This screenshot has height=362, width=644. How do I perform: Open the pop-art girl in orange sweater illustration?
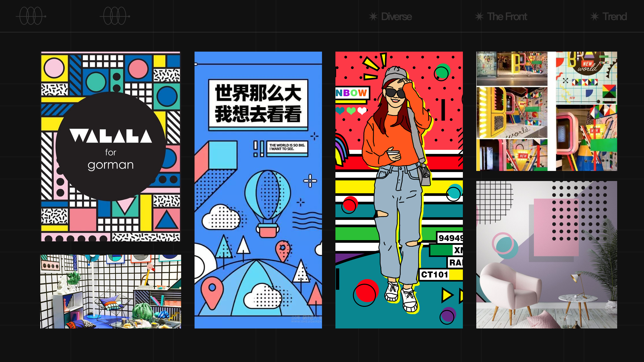coord(399,190)
